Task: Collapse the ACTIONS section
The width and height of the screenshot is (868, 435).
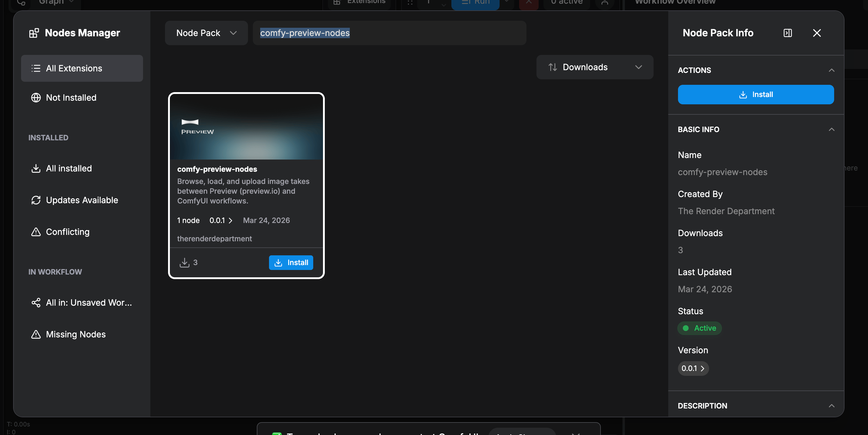Action: (831, 70)
